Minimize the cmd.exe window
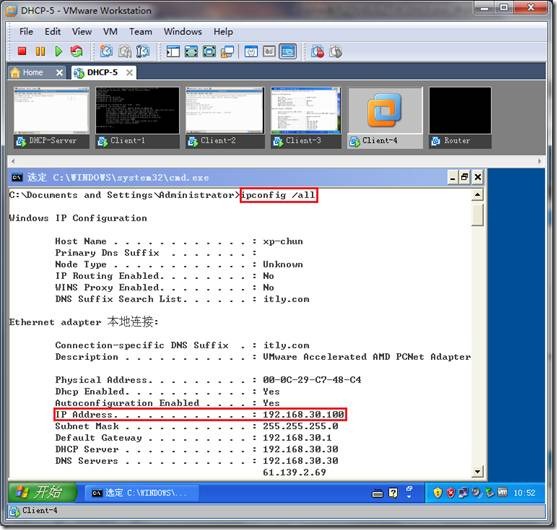The image size is (557, 530). [x=453, y=177]
